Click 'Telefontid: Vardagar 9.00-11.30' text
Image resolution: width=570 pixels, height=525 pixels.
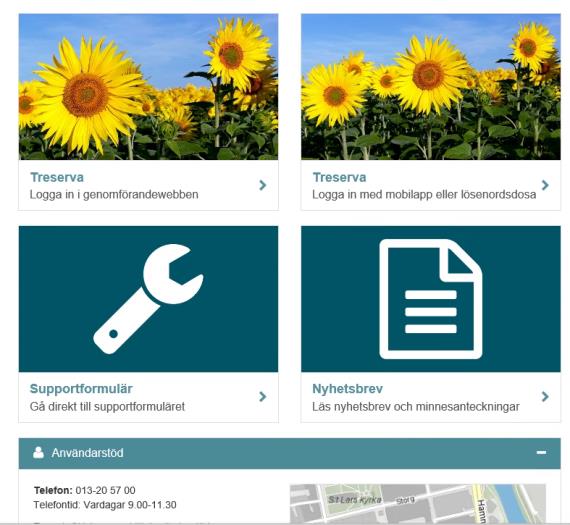(105, 505)
